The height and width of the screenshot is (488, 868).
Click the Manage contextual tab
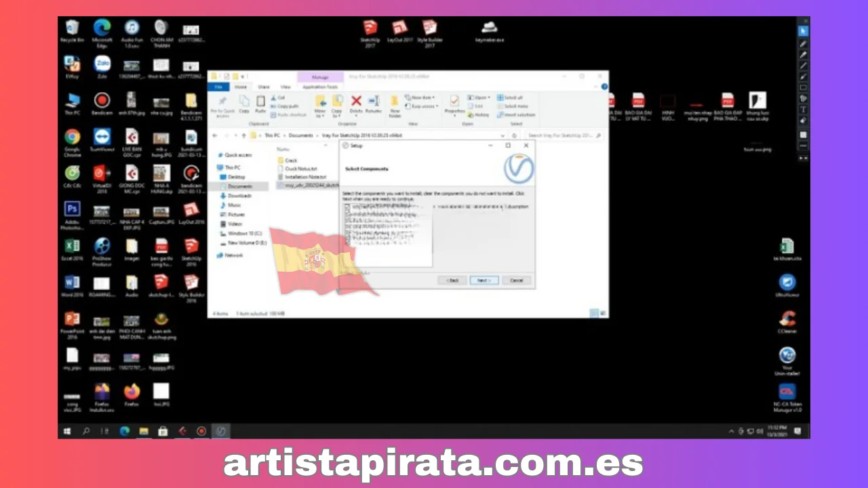coord(320,77)
